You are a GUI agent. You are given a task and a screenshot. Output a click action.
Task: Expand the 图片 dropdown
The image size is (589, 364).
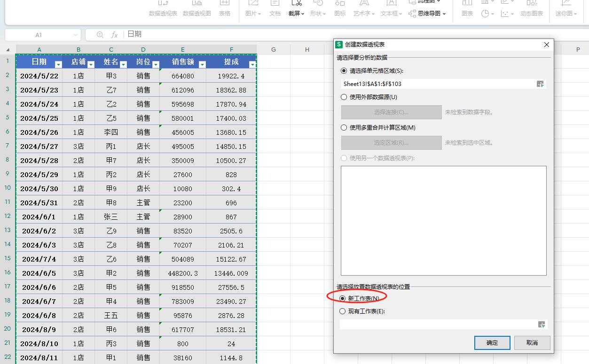[x=259, y=14]
